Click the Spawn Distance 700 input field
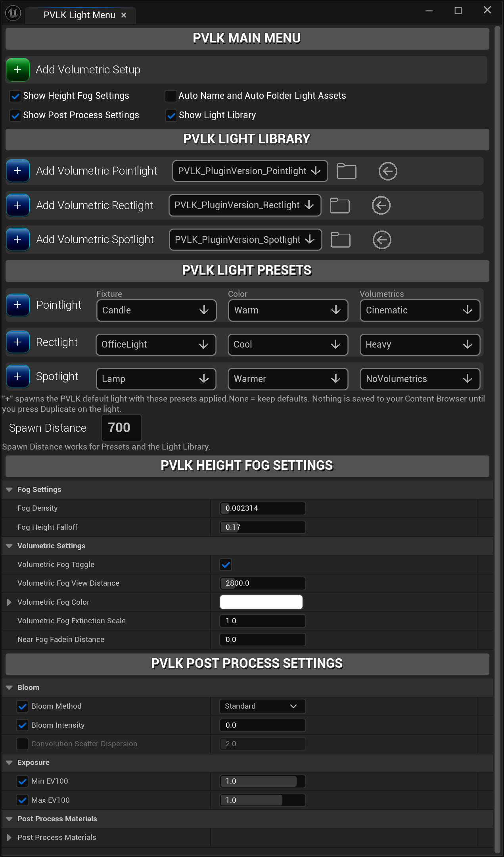The height and width of the screenshot is (857, 504). (x=121, y=428)
